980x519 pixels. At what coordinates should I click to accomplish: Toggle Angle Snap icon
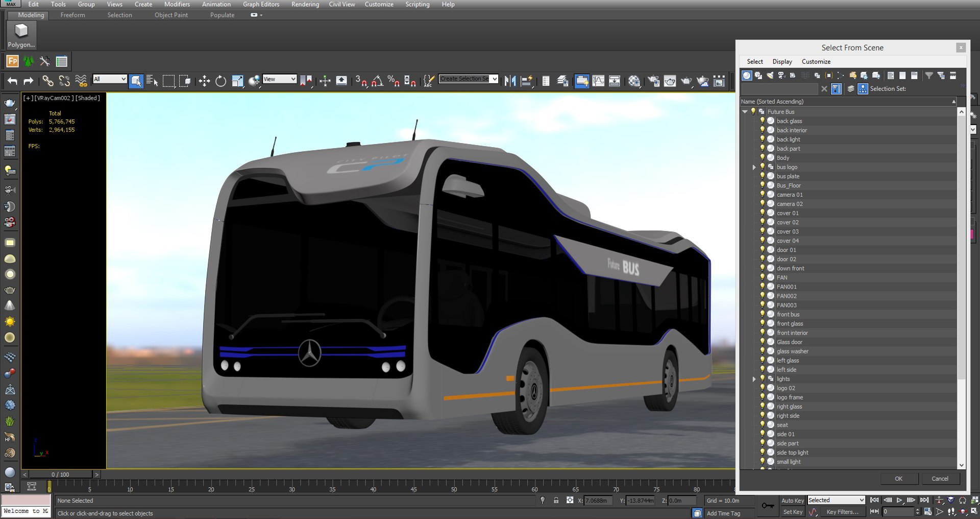click(377, 81)
